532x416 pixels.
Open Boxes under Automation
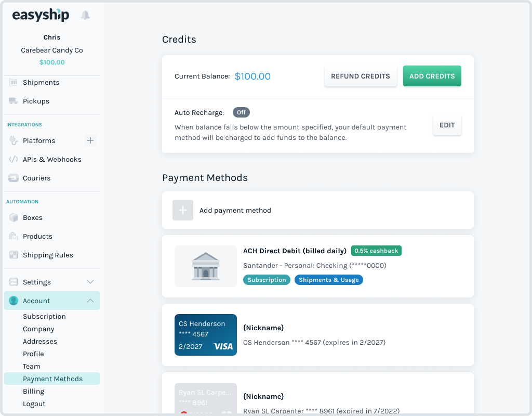(x=33, y=218)
